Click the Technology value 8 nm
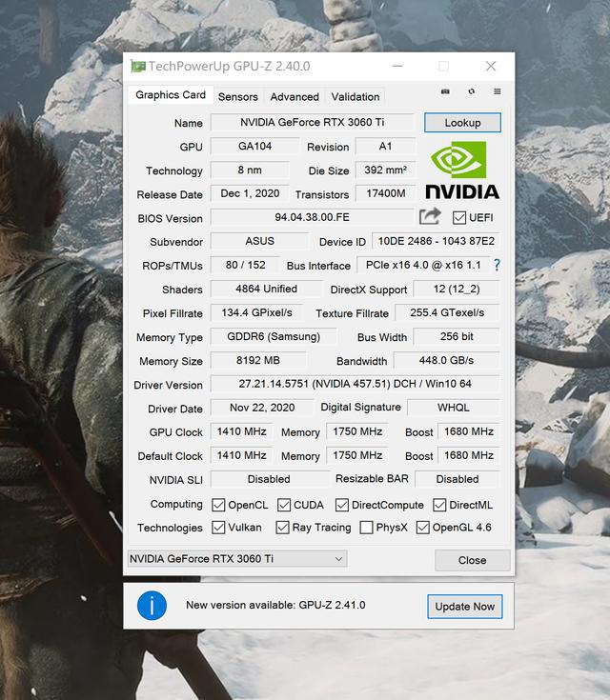The height and width of the screenshot is (700, 610). point(250,170)
